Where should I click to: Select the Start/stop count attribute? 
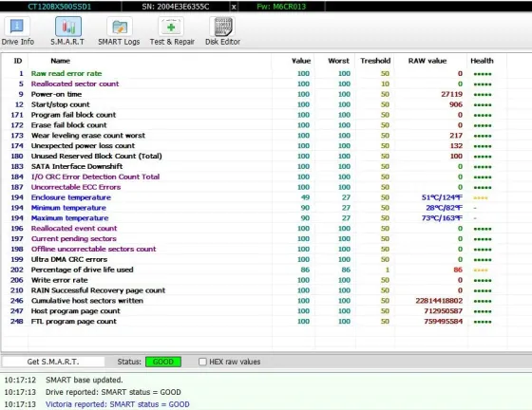255,104
